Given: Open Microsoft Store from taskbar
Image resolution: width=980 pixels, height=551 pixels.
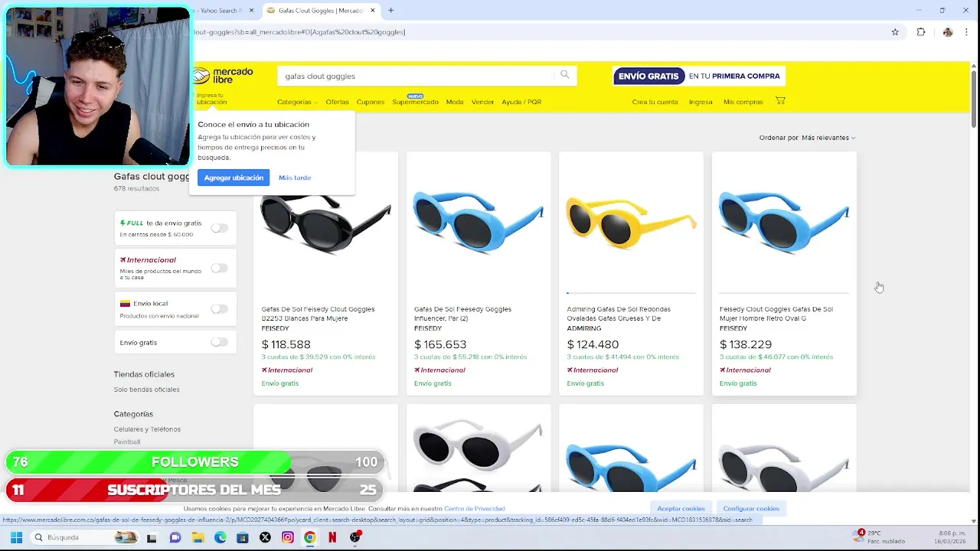Looking at the screenshot, I should tap(243, 538).
